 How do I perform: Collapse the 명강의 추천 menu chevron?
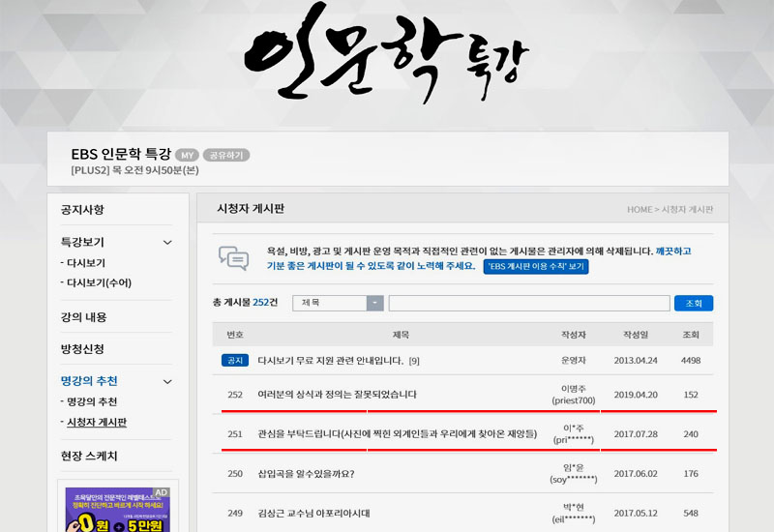[167, 382]
